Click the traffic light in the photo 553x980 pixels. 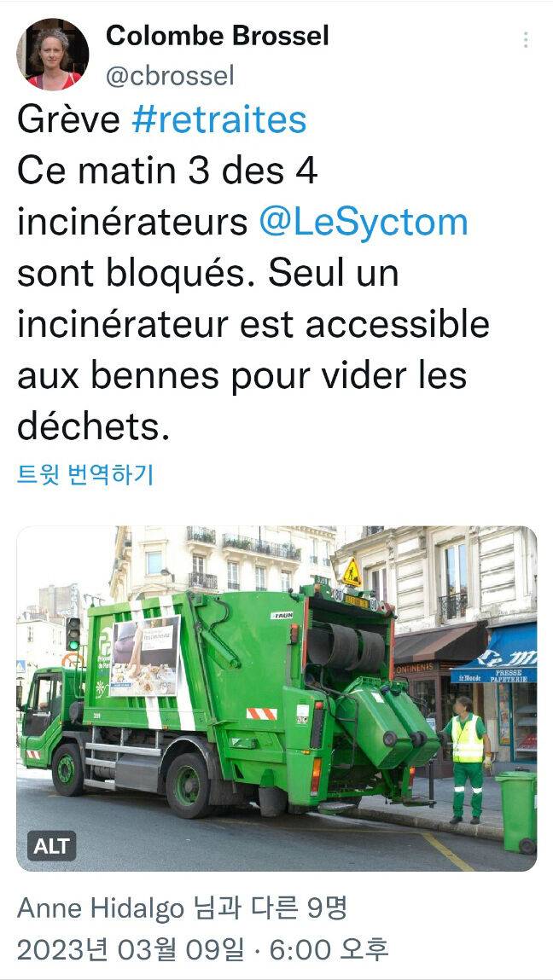coord(73,633)
